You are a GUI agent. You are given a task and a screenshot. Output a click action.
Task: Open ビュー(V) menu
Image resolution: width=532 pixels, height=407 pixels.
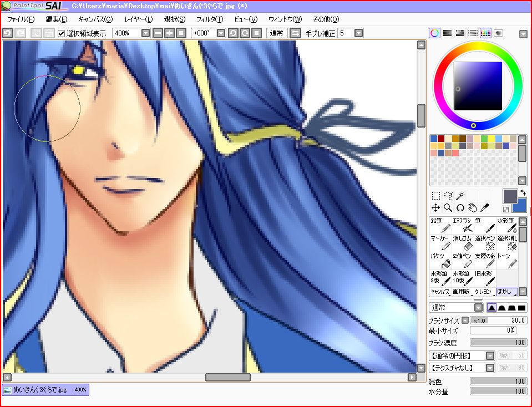(246, 19)
